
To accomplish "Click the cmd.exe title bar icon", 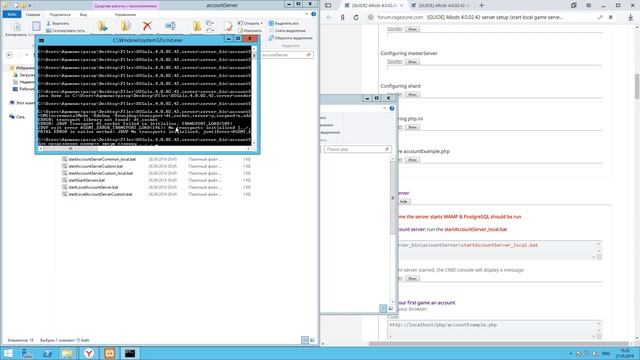I will point(41,40).
